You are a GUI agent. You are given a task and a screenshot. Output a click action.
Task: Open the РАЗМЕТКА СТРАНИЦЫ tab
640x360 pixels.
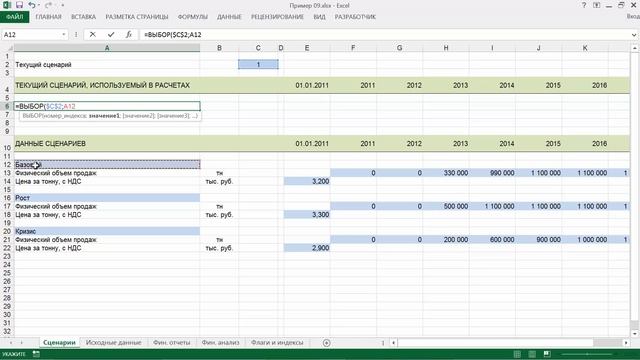point(137,17)
